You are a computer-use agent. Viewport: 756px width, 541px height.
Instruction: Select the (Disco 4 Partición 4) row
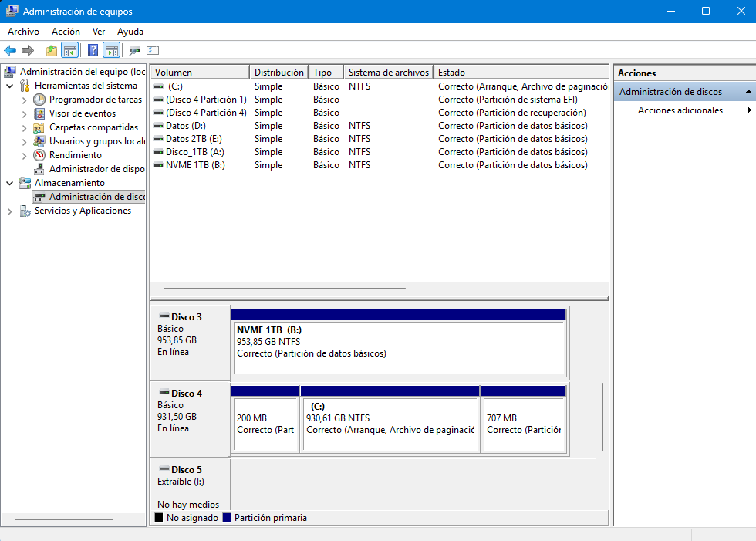[x=380, y=113]
